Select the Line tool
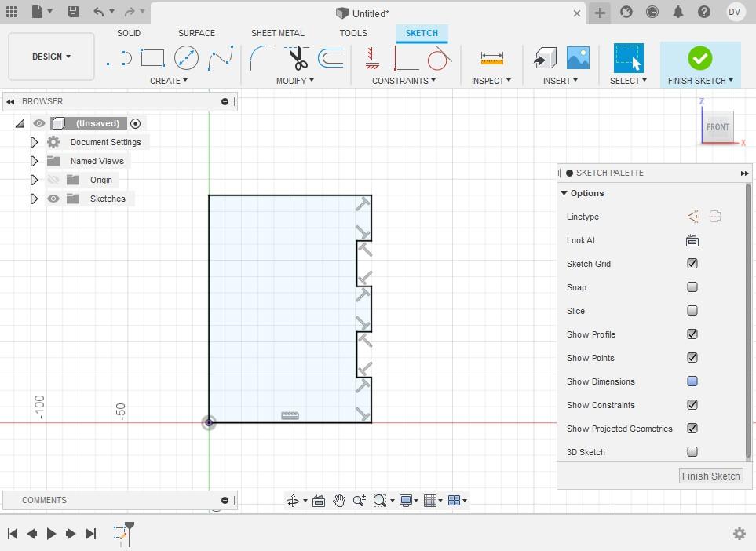Screen dimensions: 756x551 [119, 59]
